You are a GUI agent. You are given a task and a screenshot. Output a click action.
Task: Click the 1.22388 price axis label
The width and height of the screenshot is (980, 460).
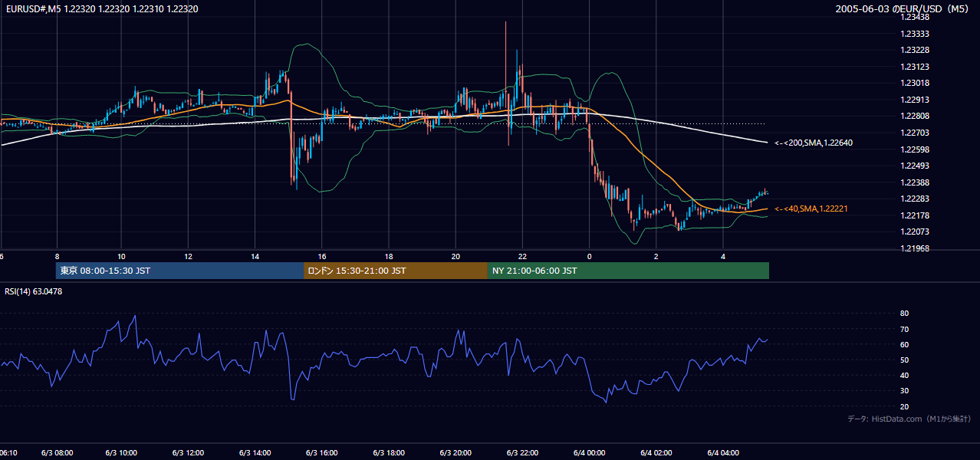point(916,182)
